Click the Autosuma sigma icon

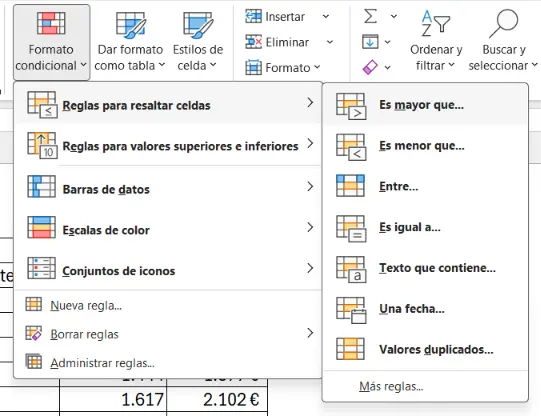click(370, 16)
